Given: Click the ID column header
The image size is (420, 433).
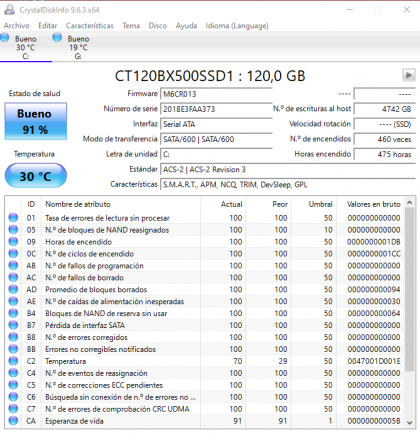Looking at the screenshot, I should tap(31, 204).
